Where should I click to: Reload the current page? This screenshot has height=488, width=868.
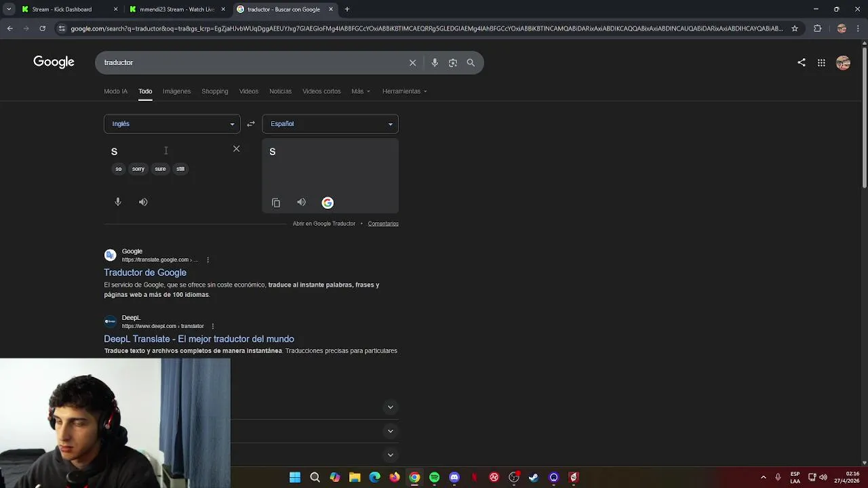pyautogui.click(x=42, y=28)
